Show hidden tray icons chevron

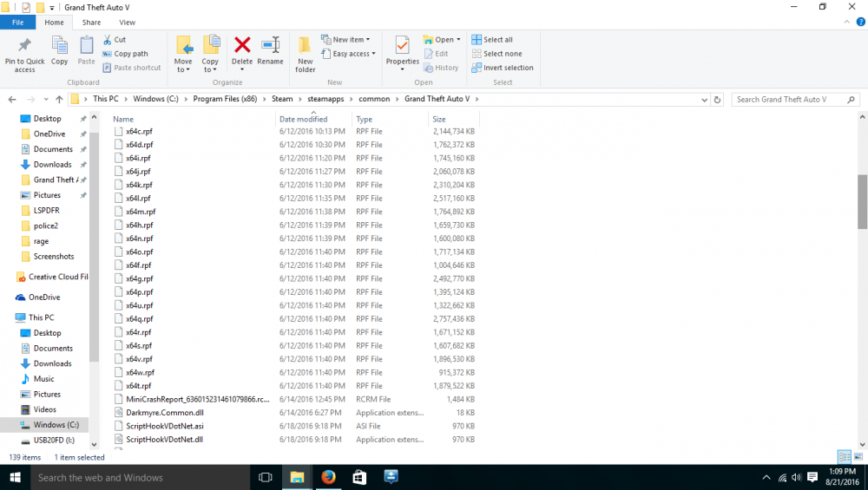pos(766,477)
